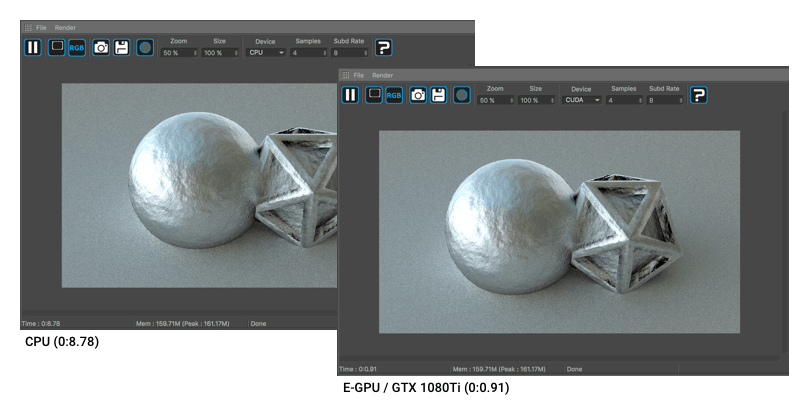This screenshot has width=809, height=415.
Task: Click Zoom 50 % field in CPU window
Action: click(x=179, y=53)
